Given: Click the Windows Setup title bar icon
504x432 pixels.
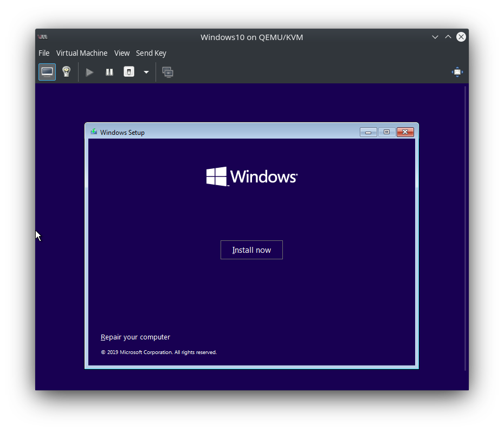Looking at the screenshot, I should click(94, 132).
